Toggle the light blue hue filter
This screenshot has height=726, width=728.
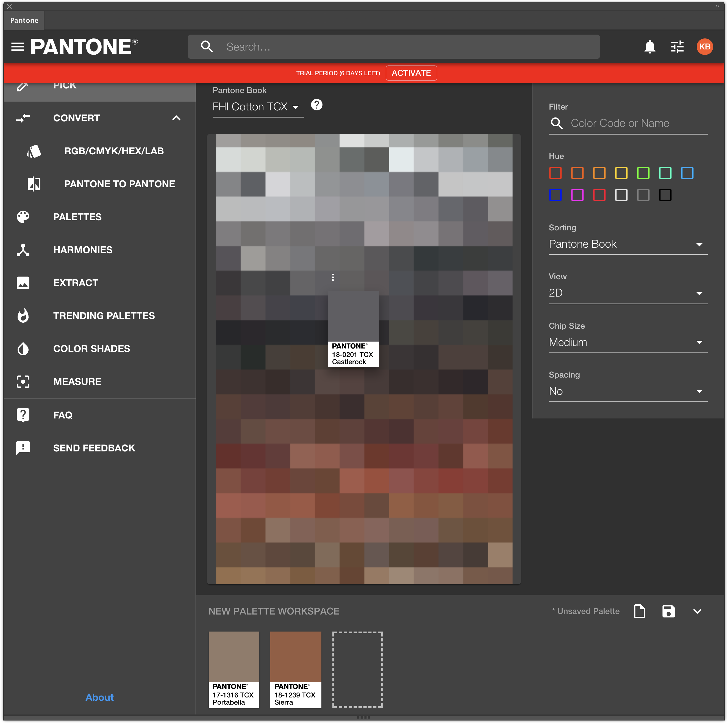point(687,173)
